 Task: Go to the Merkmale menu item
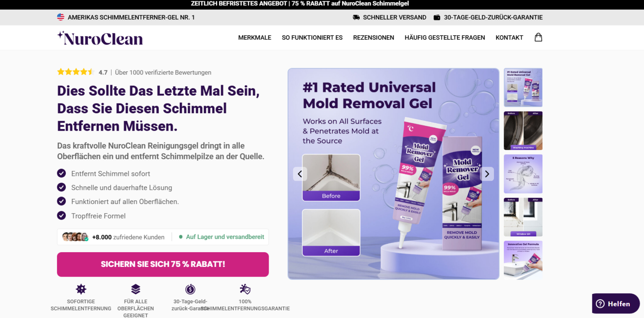[x=254, y=38]
